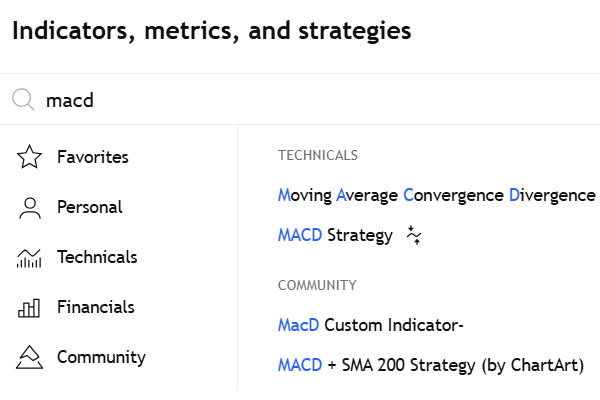Show the Financials category

(95, 307)
